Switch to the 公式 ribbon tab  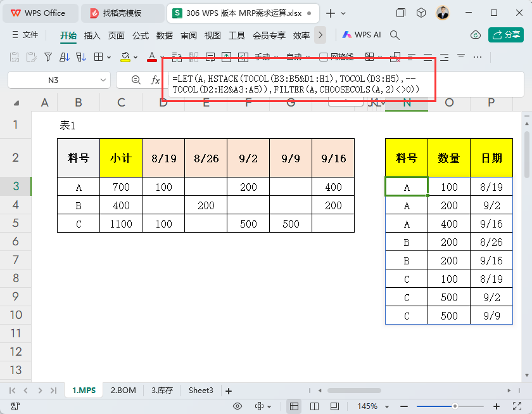[141, 35]
